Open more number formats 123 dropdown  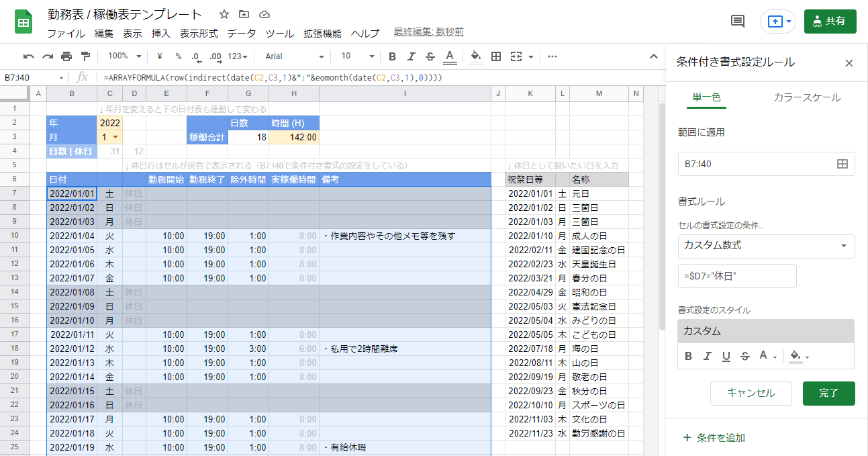click(238, 56)
